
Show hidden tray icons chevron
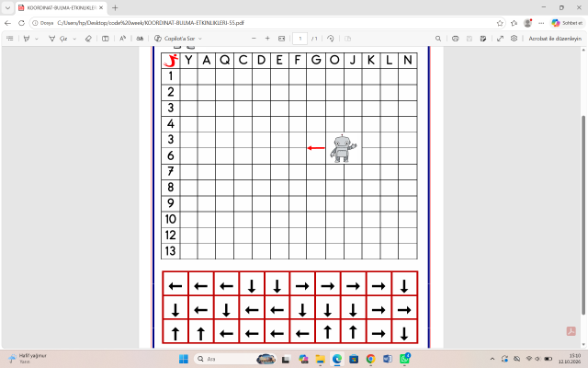click(x=492, y=359)
